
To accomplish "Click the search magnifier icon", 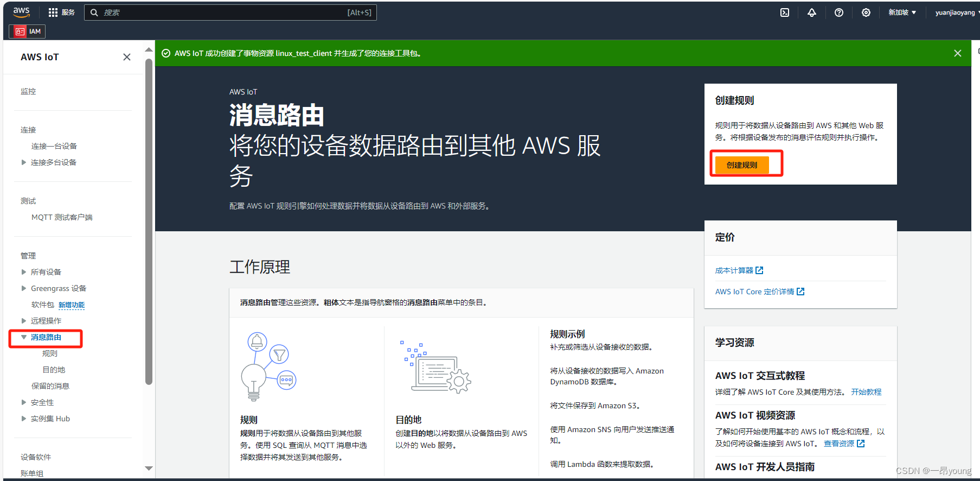I will (94, 12).
